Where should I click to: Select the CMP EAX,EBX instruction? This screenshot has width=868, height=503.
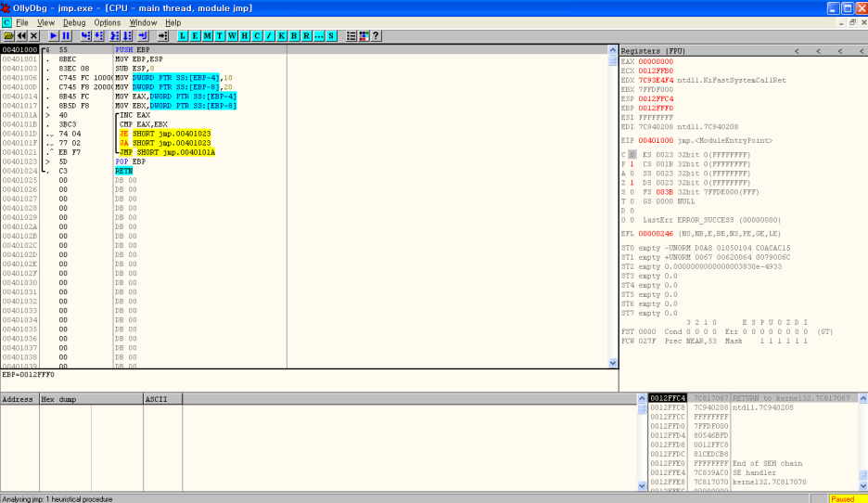(144, 124)
